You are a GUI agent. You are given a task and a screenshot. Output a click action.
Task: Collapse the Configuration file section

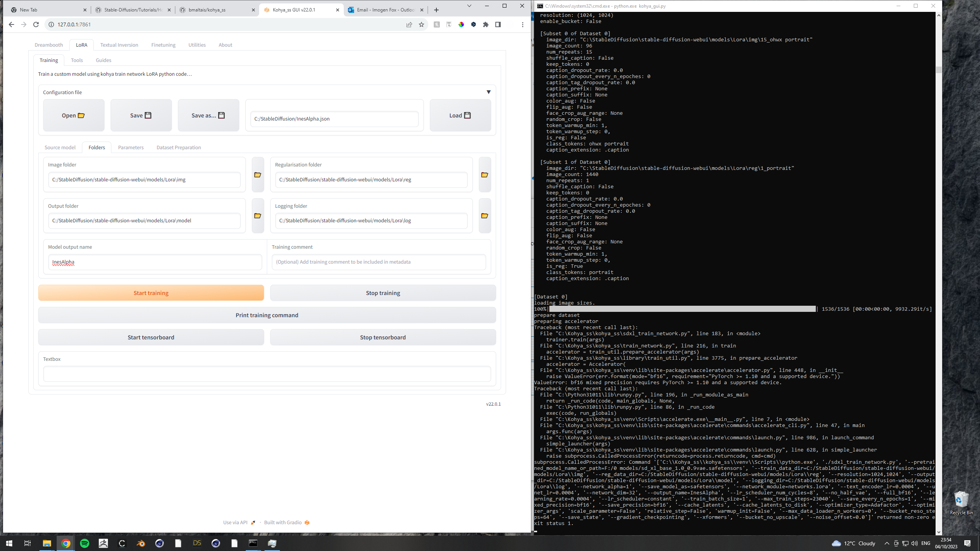tap(488, 92)
